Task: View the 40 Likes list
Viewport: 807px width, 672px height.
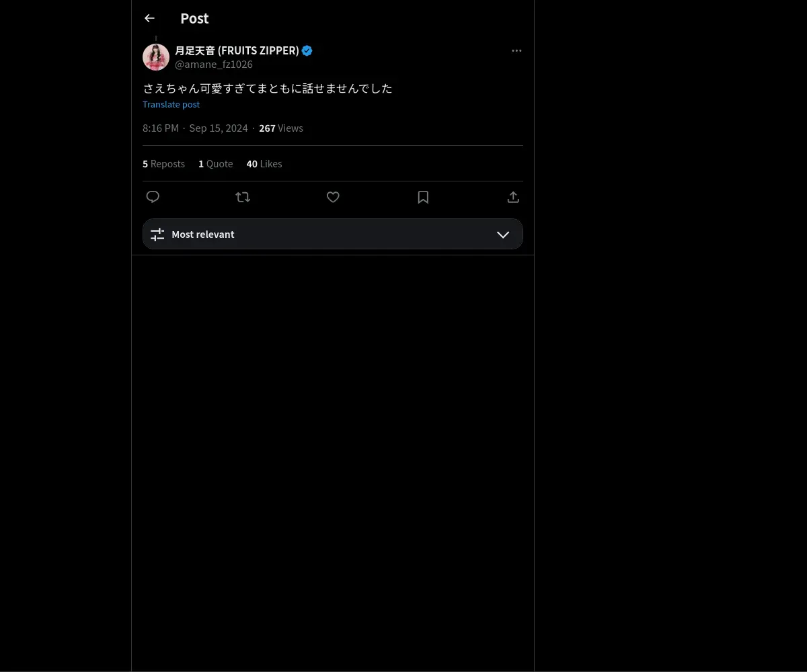Action: (x=264, y=164)
